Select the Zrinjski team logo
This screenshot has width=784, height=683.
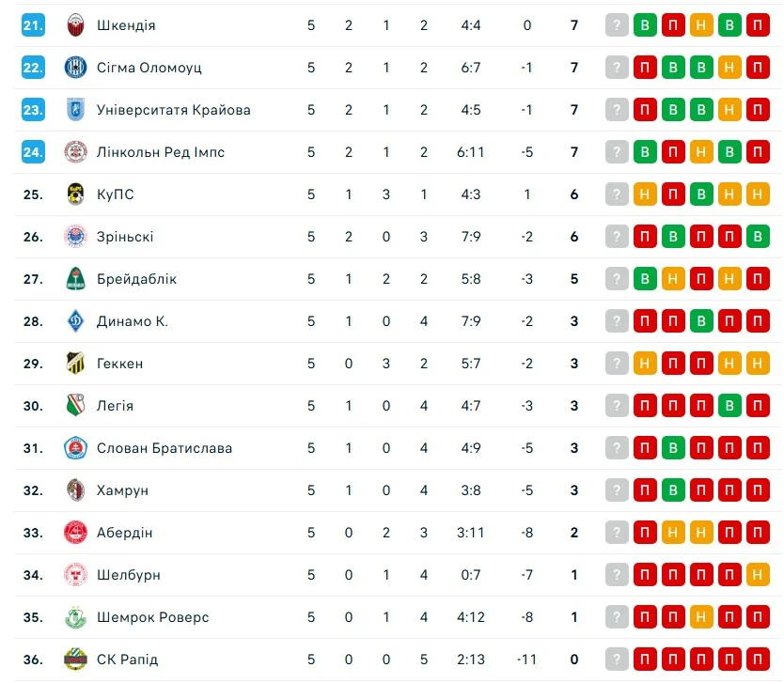(x=75, y=237)
